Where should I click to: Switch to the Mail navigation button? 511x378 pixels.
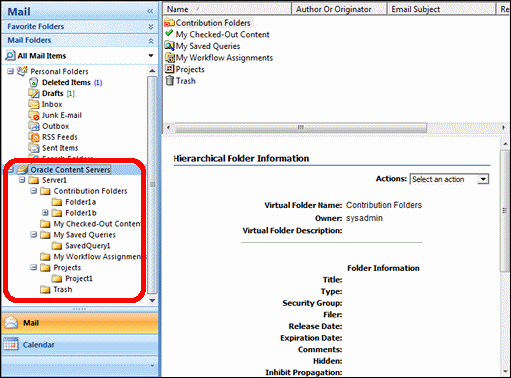click(x=80, y=323)
